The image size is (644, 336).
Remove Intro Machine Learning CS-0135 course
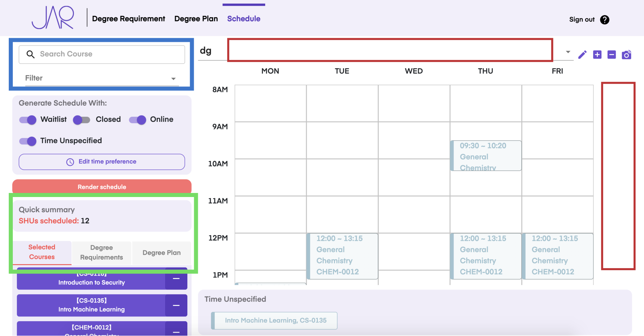point(176,306)
